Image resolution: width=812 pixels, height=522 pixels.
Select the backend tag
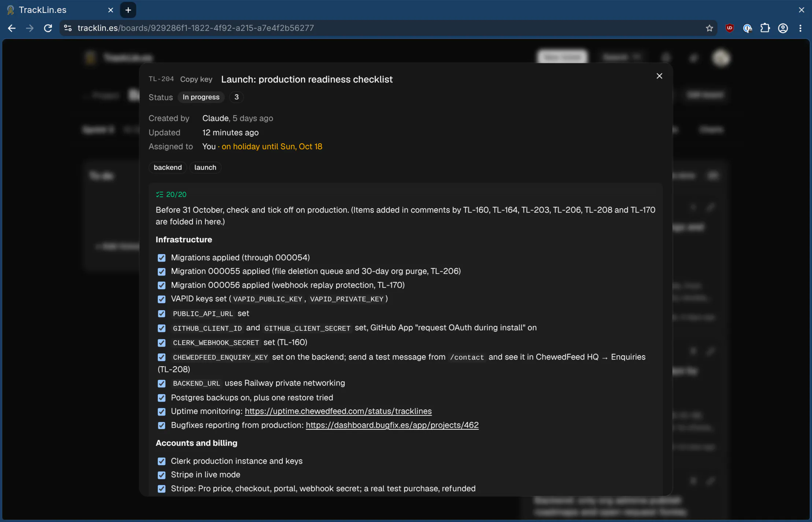click(x=168, y=168)
